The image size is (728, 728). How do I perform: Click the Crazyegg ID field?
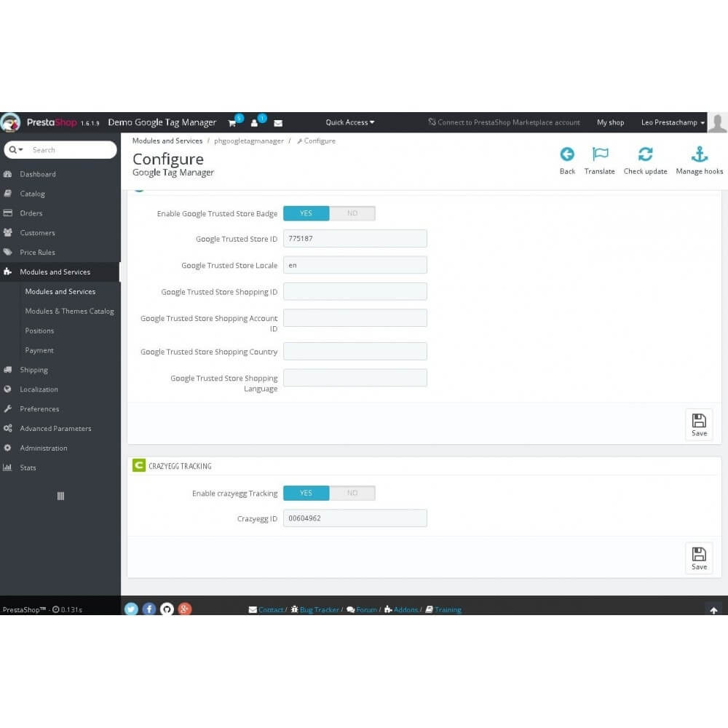[x=355, y=518]
